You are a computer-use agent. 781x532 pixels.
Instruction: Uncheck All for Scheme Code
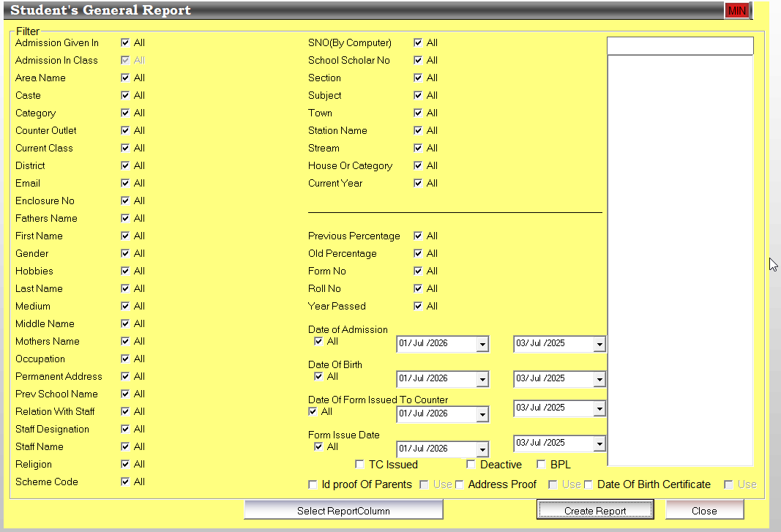[x=125, y=482]
